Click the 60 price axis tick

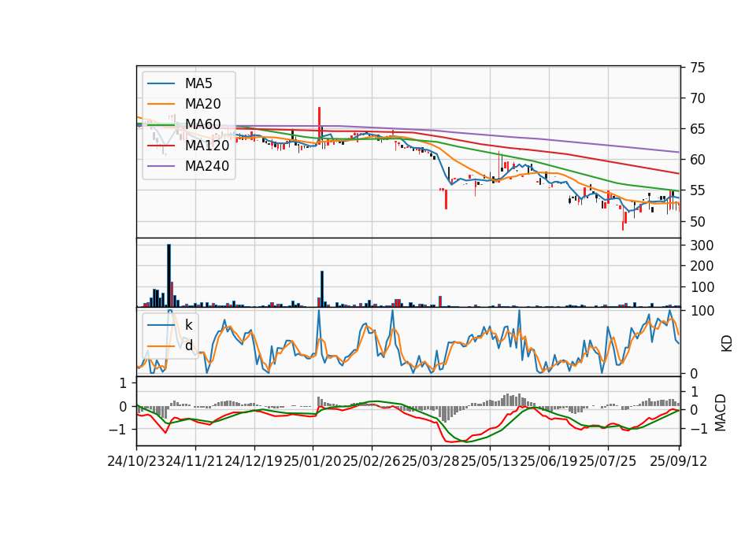pos(697,160)
